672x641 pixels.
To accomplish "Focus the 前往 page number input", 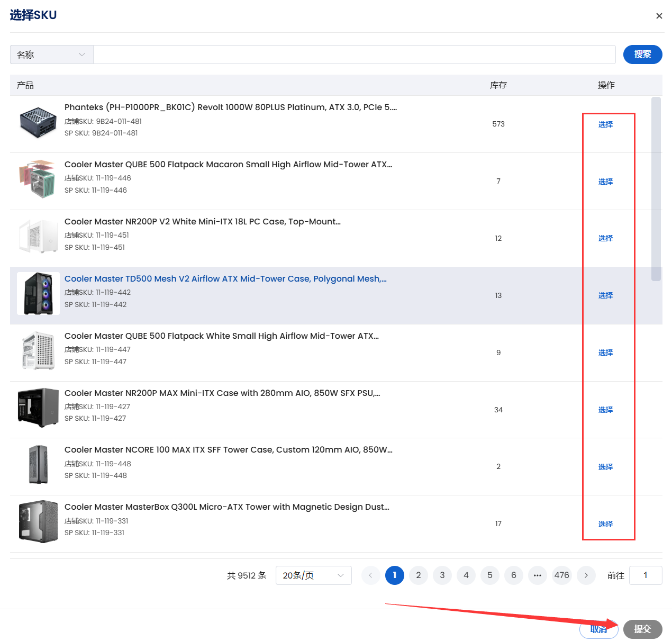I will coord(646,575).
